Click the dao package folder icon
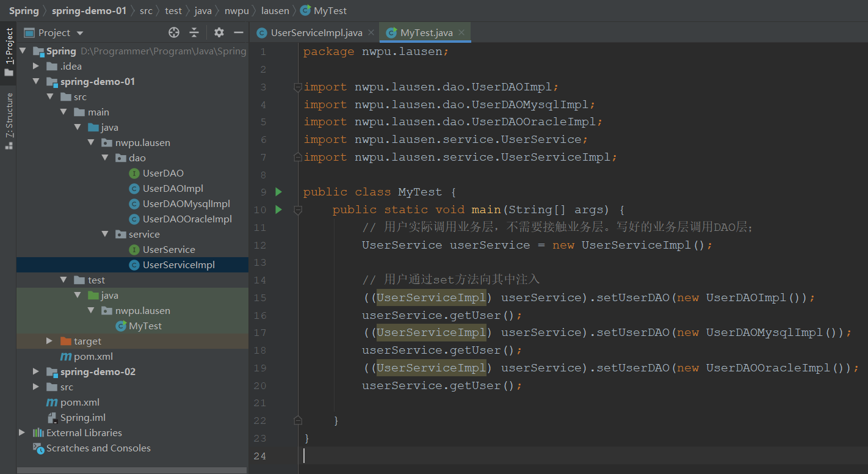The height and width of the screenshot is (474, 868). click(x=121, y=158)
